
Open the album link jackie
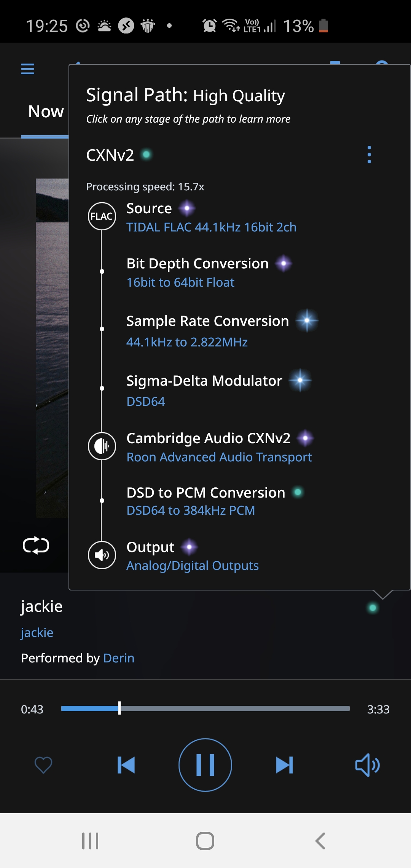[x=37, y=632]
